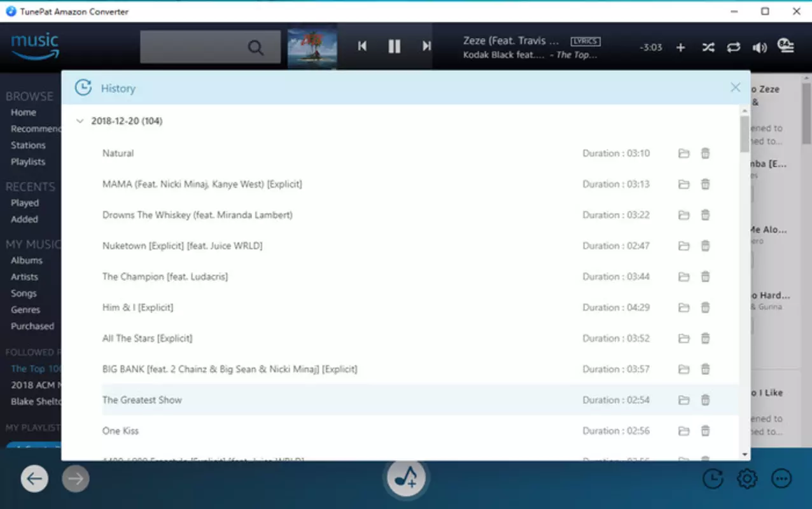The image size is (812, 509).
Task: Pause the current song
Action: point(395,46)
